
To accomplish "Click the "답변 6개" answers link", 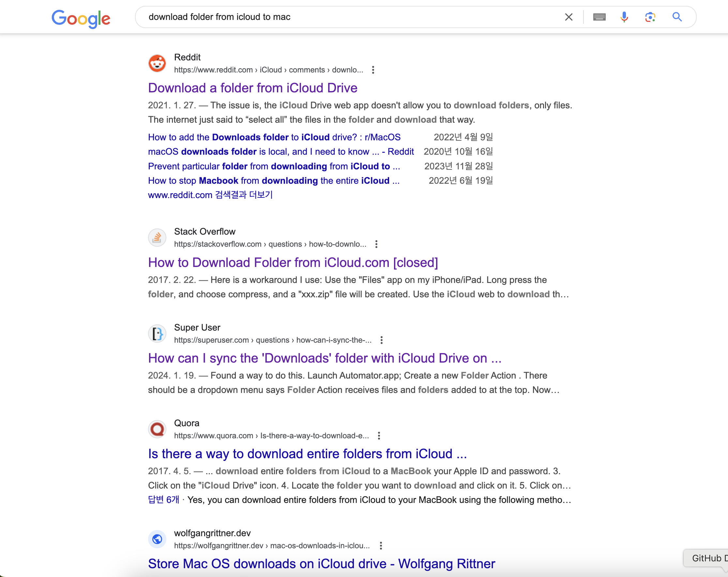I will pyautogui.click(x=163, y=500).
